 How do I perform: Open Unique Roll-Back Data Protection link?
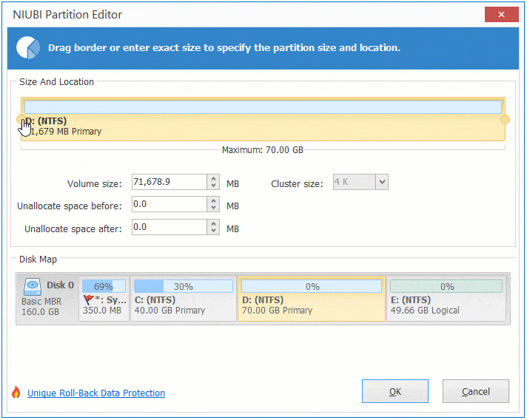pyautogui.click(x=96, y=393)
